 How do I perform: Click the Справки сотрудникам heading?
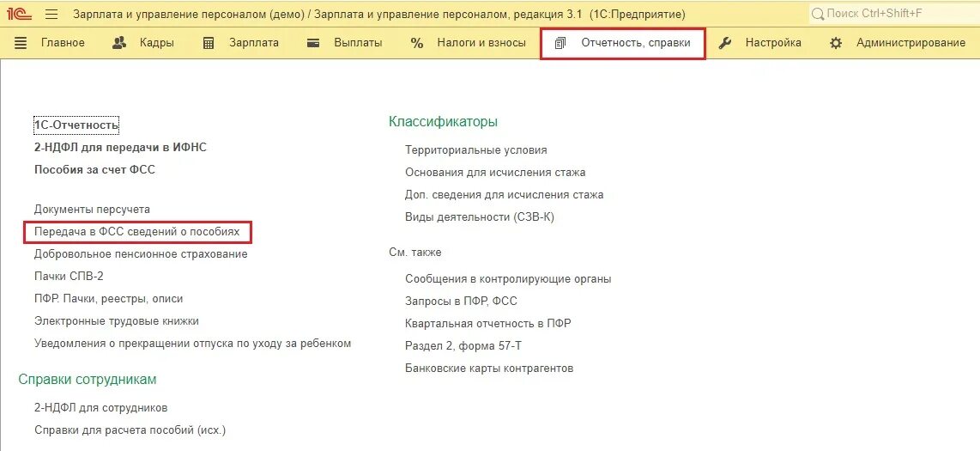point(88,379)
